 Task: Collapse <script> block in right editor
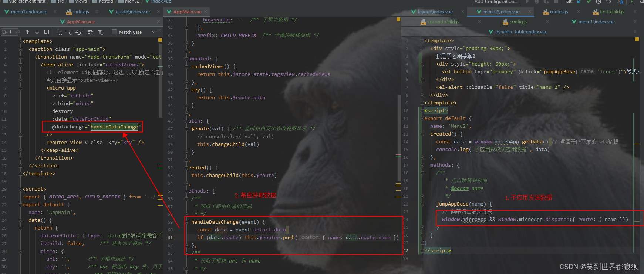[422, 111]
